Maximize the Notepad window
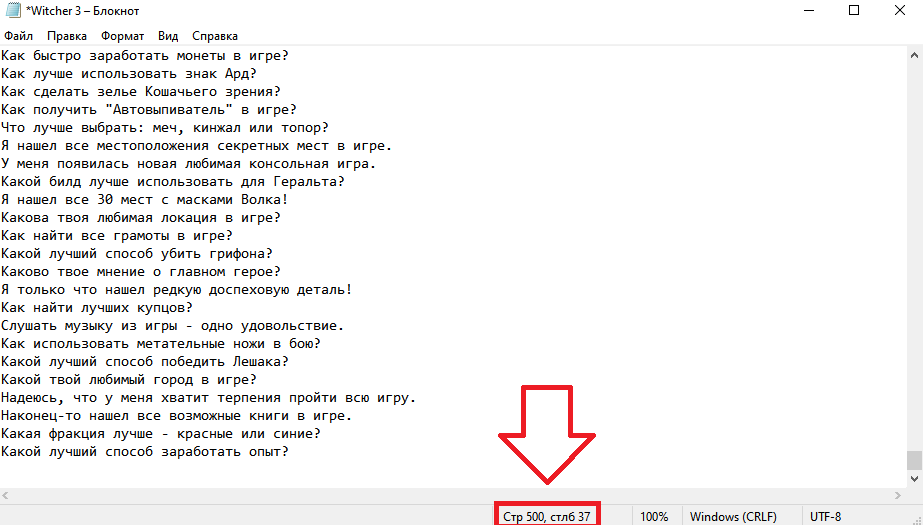The height and width of the screenshot is (525, 923). point(854,11)
